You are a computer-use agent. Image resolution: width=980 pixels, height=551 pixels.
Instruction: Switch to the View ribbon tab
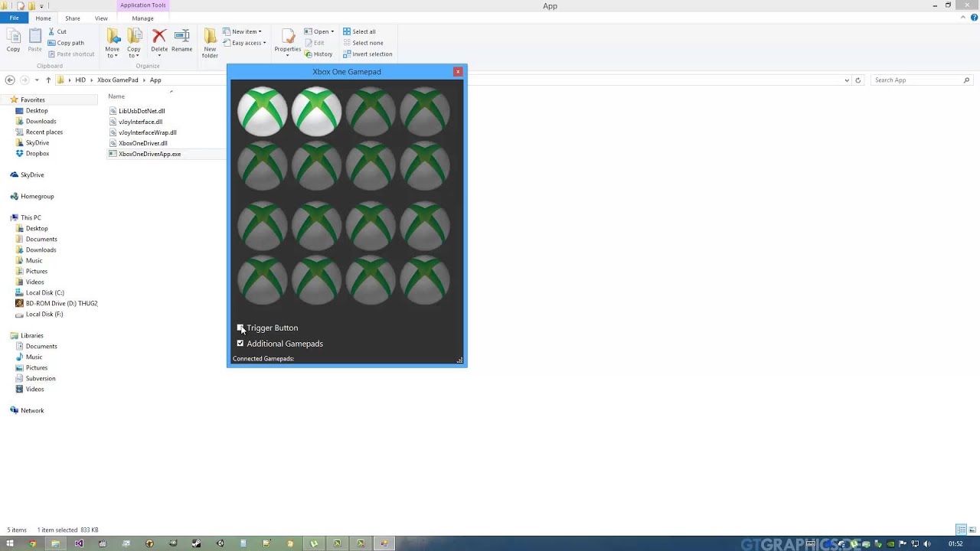tap(101, 18)
